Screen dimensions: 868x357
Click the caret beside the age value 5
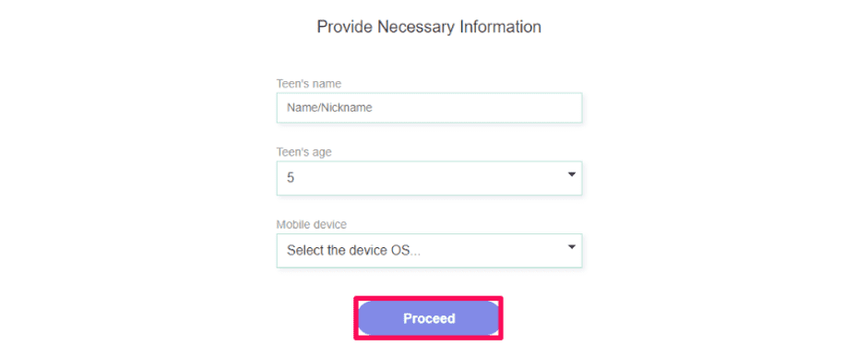click(572, 174)
